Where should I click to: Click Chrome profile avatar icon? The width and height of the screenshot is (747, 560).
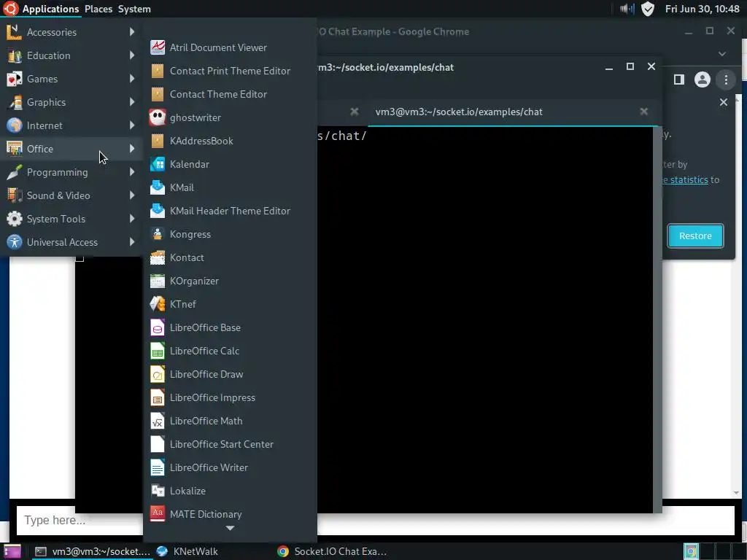[x=703, y=79]
